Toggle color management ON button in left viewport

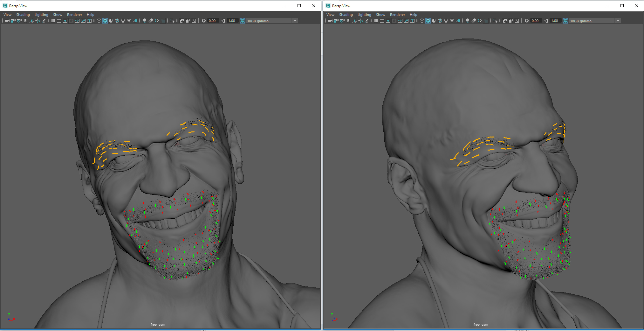click(243, 21)
